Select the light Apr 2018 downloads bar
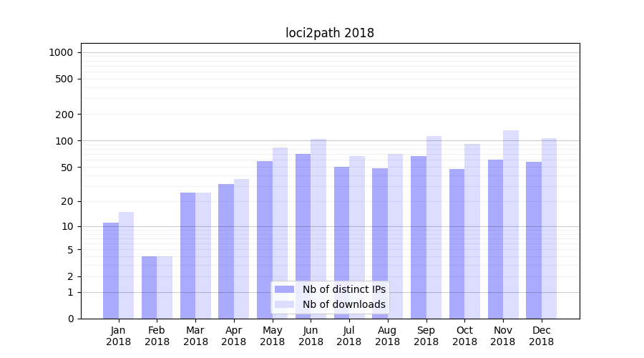 (x=241, y=248)
